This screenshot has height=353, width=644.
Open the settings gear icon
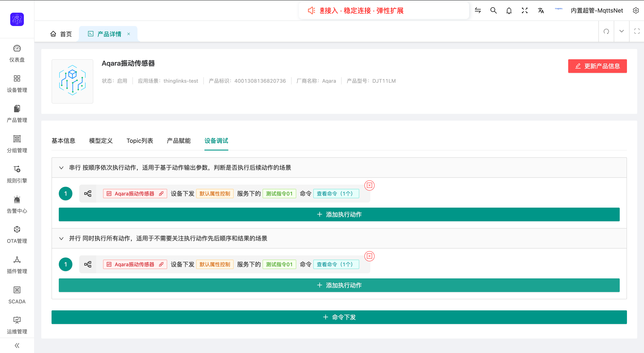click(x=636, y=10)
